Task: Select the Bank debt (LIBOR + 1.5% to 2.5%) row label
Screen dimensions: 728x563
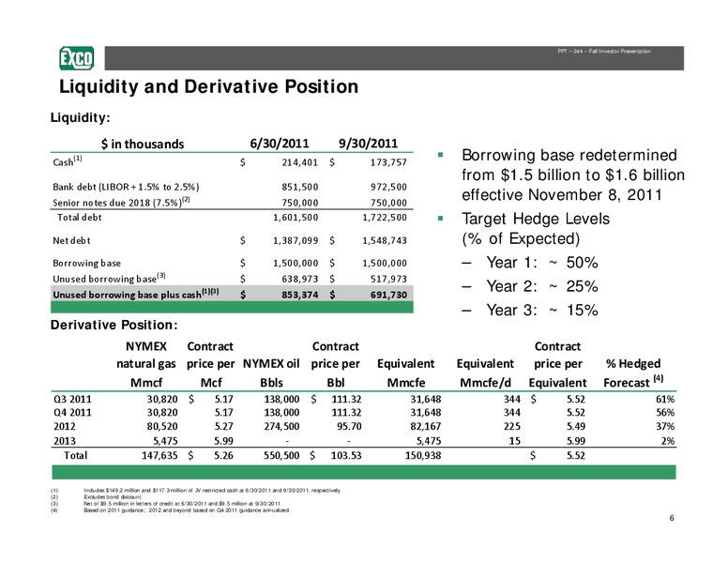Action: (126, 187)
